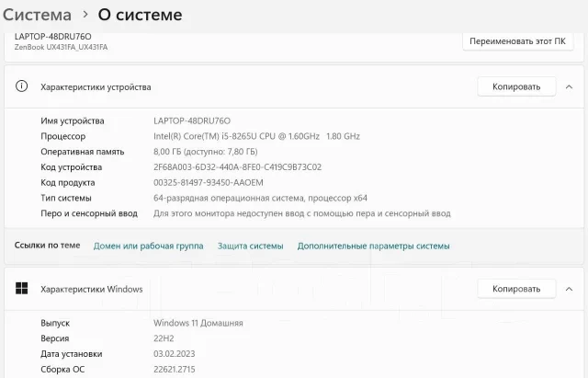Select the Сборка ОС build number
The height and width of the screenshot is (378, 588).
[x=174, y=370]
